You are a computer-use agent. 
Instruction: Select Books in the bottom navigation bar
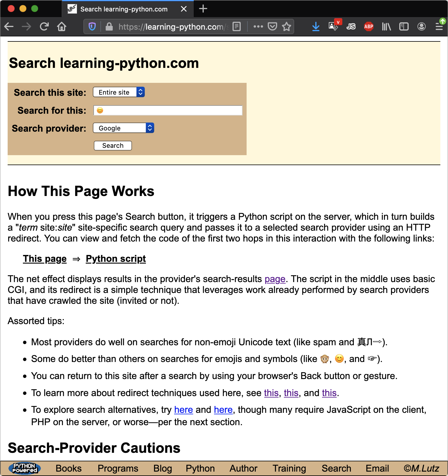click(x=69, y=468)
